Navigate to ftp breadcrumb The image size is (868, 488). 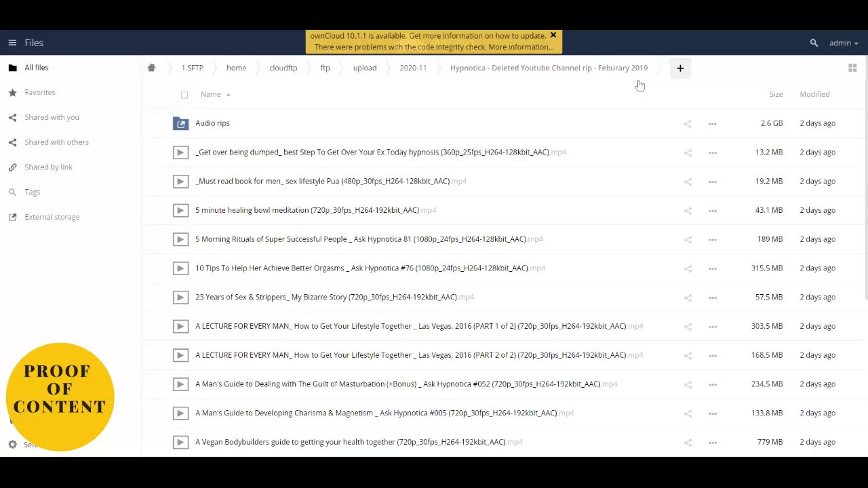point(325,68)
